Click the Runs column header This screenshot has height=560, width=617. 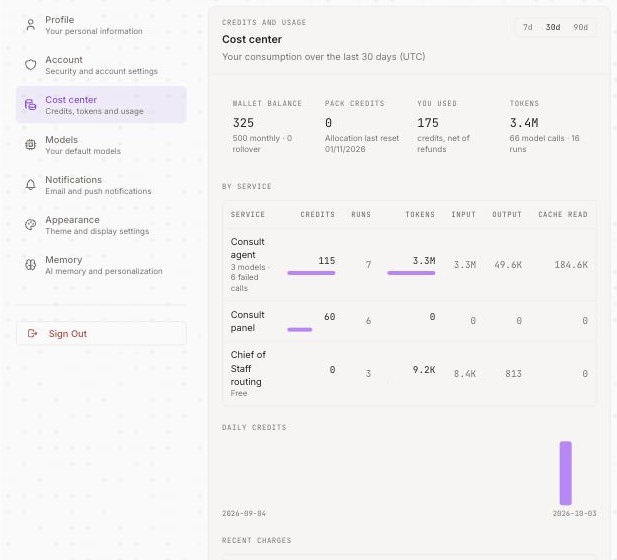coord(361,214)
